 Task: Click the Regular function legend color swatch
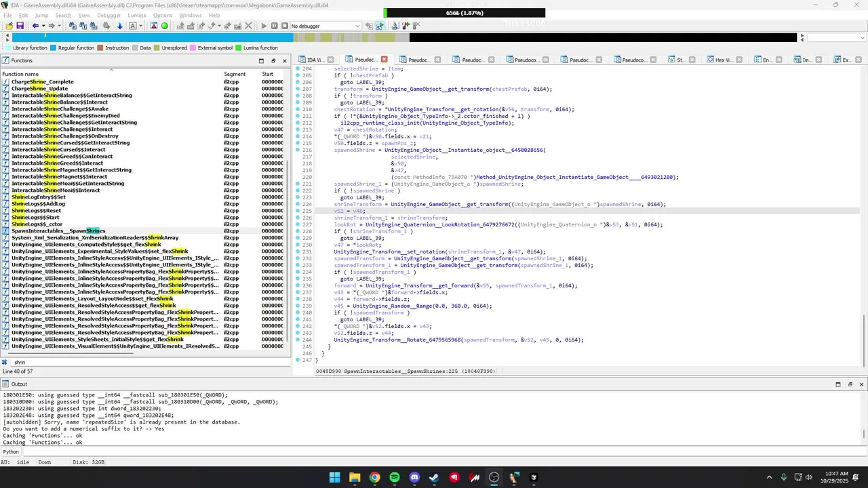[54, 48]
